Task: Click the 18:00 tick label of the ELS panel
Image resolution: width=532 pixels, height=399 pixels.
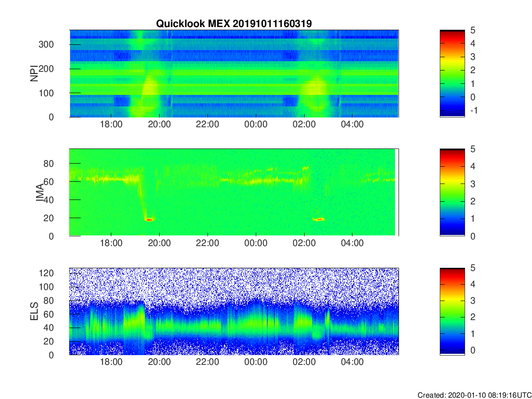Action: click(x=111, y=362)
